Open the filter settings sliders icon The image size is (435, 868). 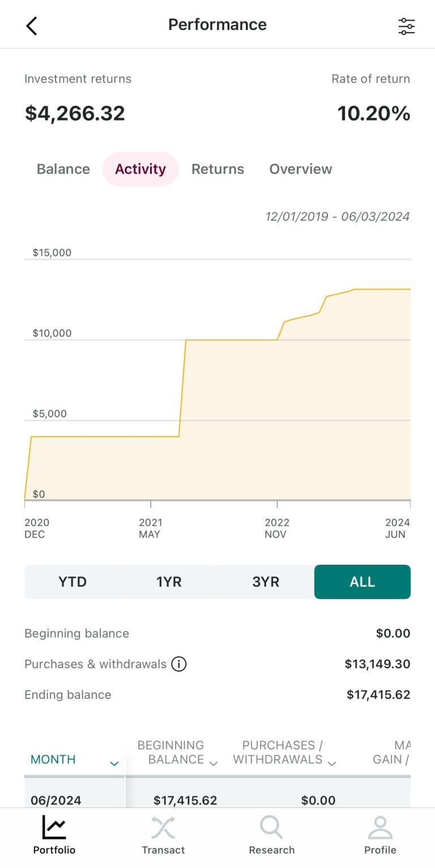tap(406, 26)
